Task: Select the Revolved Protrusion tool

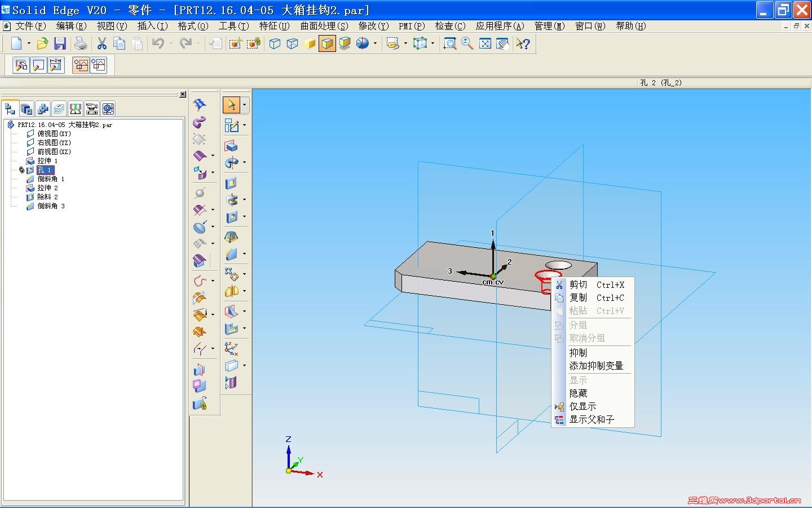Action: (231, 163)
